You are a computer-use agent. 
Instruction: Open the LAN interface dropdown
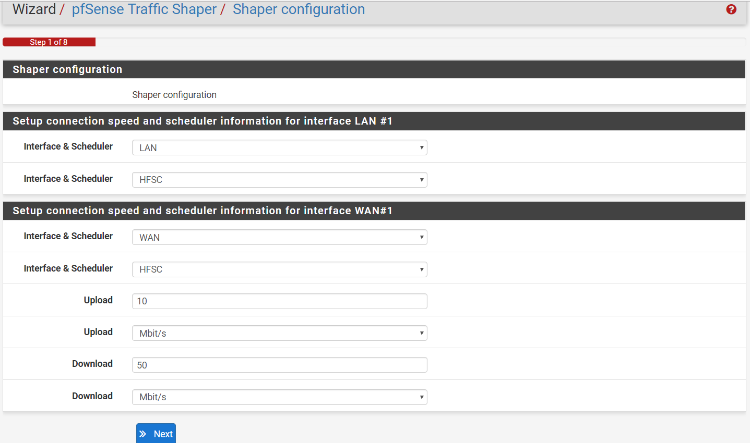(x=279, y=147)
